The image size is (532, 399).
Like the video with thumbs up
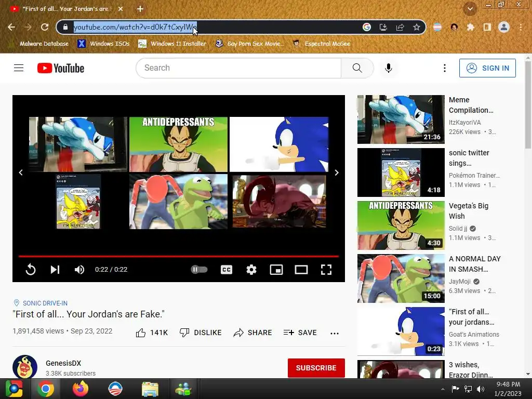point(152,332)
